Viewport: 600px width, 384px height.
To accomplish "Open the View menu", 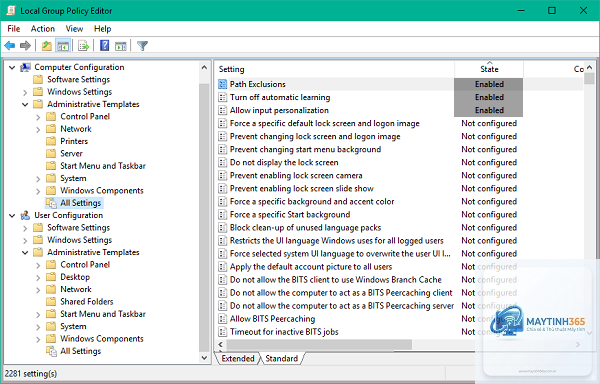I will (x=74, y=29).
